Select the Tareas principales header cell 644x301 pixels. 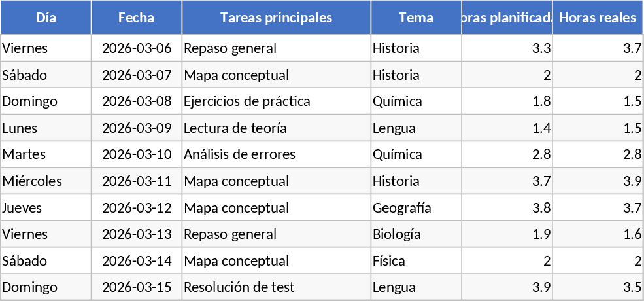[276, 18]
